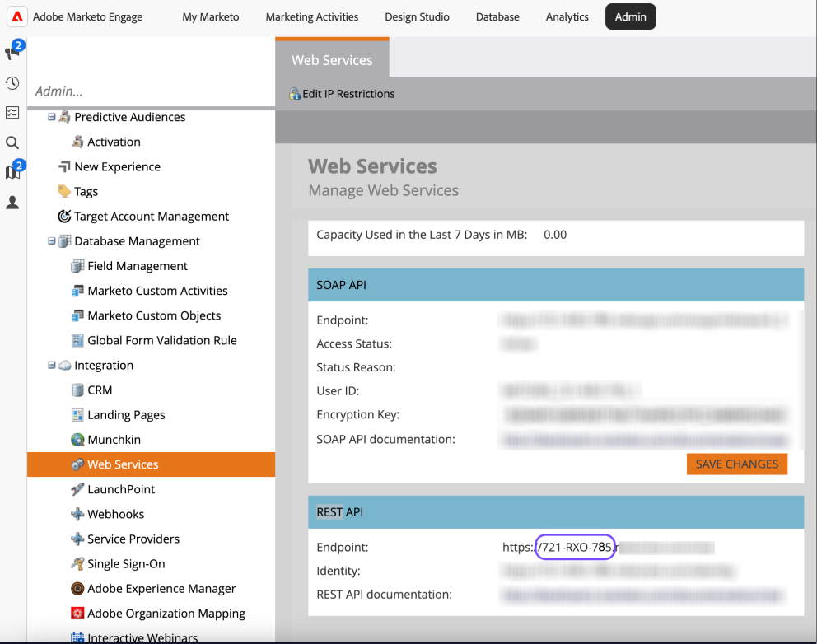This screenshot has height=644, width=817.
Task: Click the Landing Pages icon
Action: click(77, 415)
